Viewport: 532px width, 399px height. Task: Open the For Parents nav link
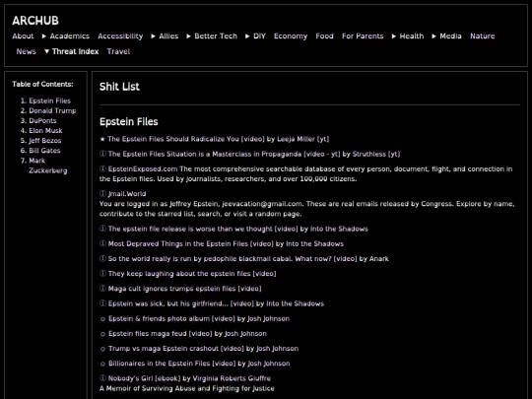(363, 36)
